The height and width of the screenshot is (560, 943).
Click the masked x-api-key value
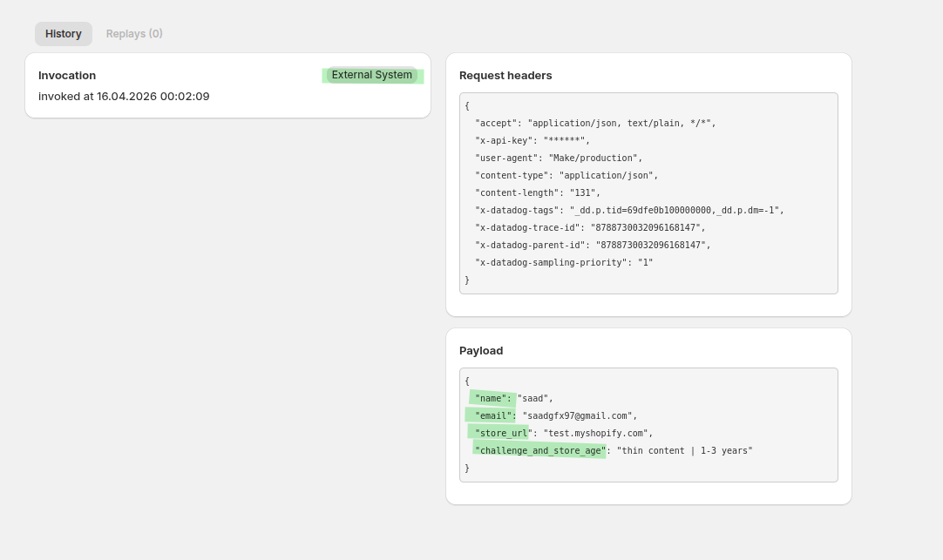565,141
